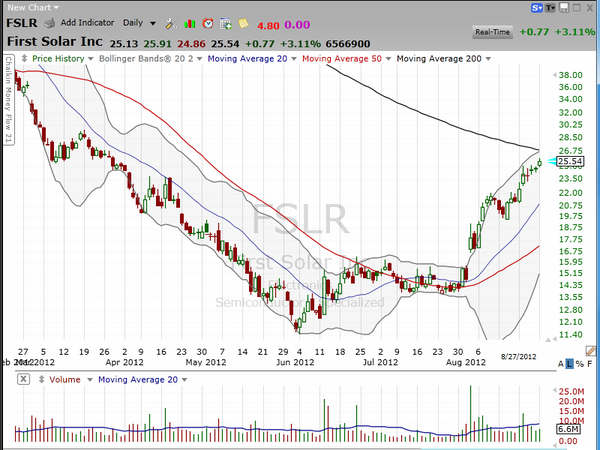600x450 pixels.
Task: Expand volume pane Moving Average 20 dropdown
Action: [x=184, y=380]
